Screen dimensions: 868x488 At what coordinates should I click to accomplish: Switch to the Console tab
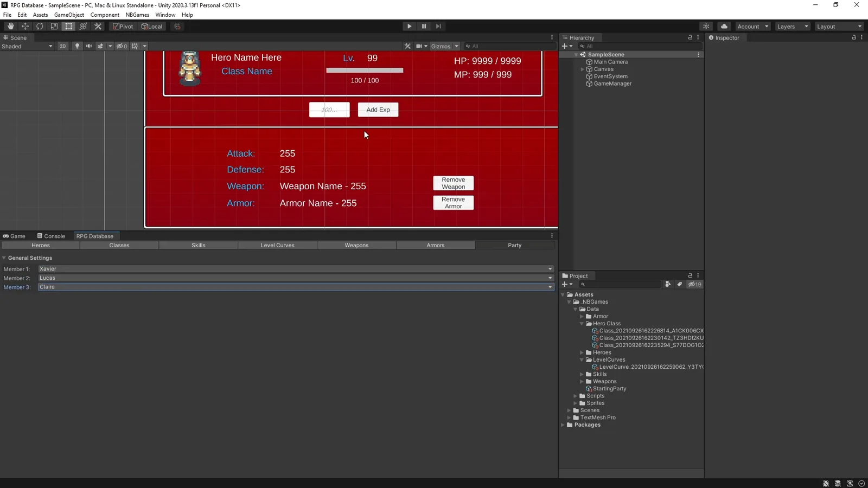pyautogui.click(x=51, y=236)
